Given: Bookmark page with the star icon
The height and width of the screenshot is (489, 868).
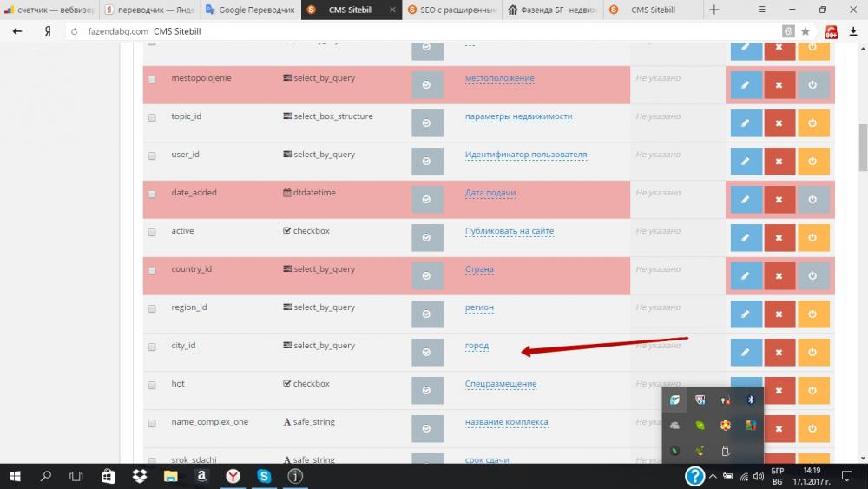Looking at the screenshot, I should coord(805,31).
